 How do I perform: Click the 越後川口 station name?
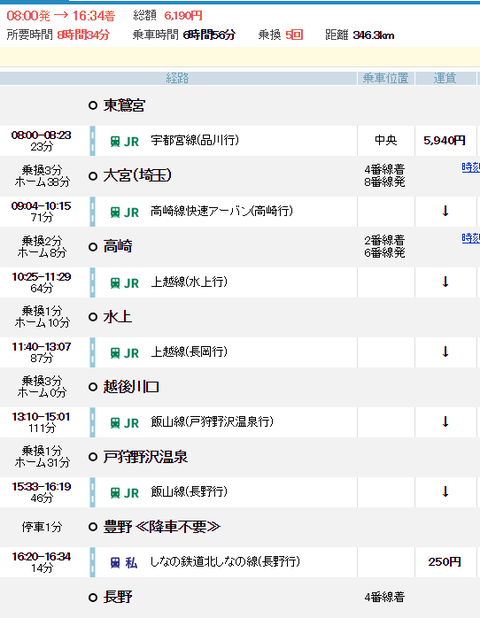point(131,387)
